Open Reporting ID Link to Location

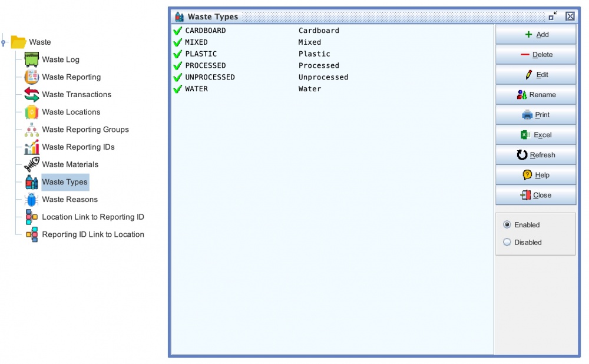click(x=92, y=234)
